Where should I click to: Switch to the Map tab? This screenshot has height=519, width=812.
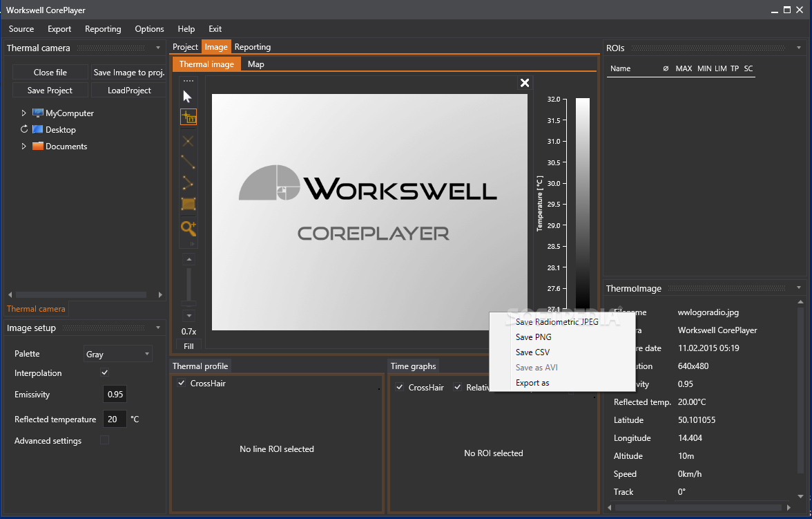tap(255, 64)
